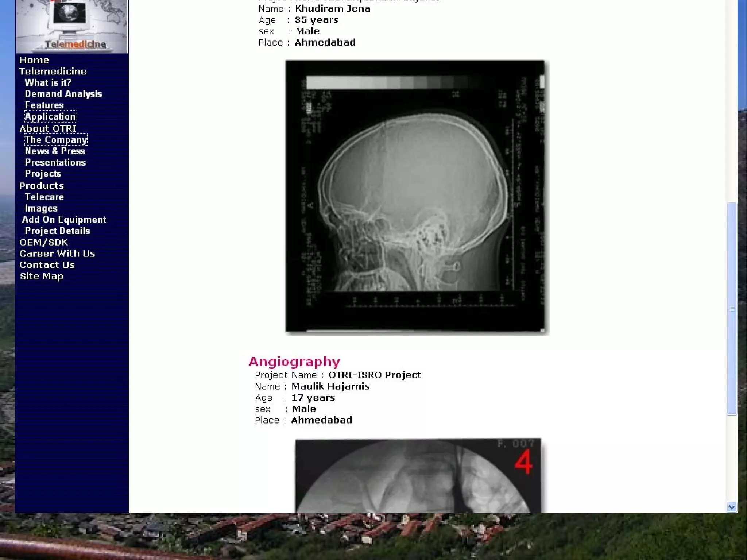This screenshot has height=560, width=747.
Task: Go to News & Press page
Action: click(x=55, y=151)
